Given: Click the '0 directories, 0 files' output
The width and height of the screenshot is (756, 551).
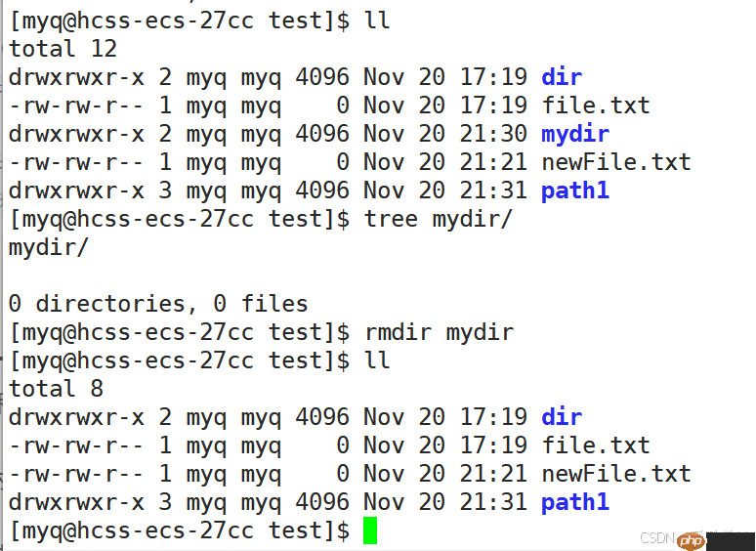Looking at the screenshot, I should pos(158,304).
